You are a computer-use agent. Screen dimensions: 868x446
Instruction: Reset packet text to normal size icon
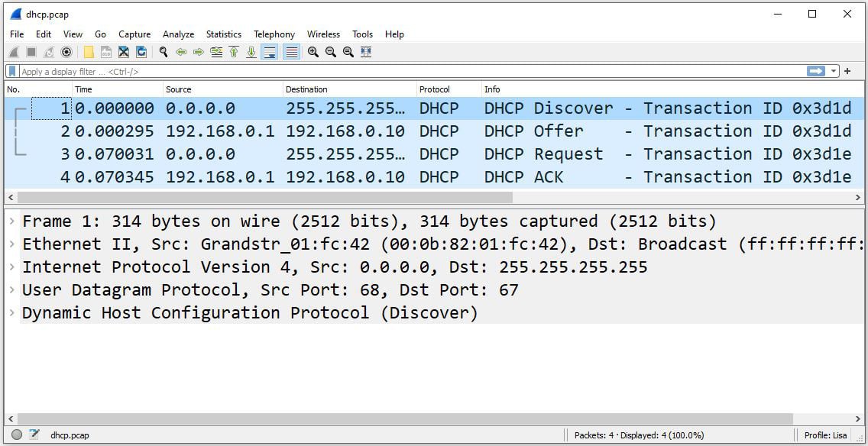click(348, 52)
